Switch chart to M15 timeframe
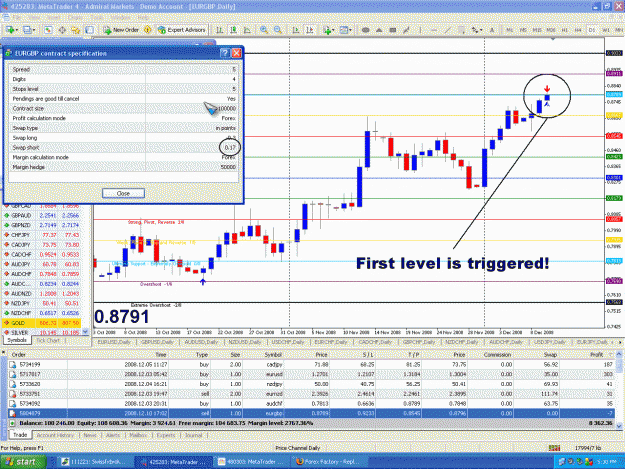The image size is (625, 469). [537, 30]
